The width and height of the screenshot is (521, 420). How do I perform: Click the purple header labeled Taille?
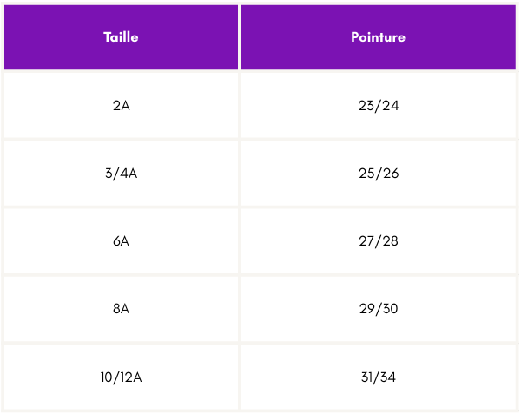121,37
